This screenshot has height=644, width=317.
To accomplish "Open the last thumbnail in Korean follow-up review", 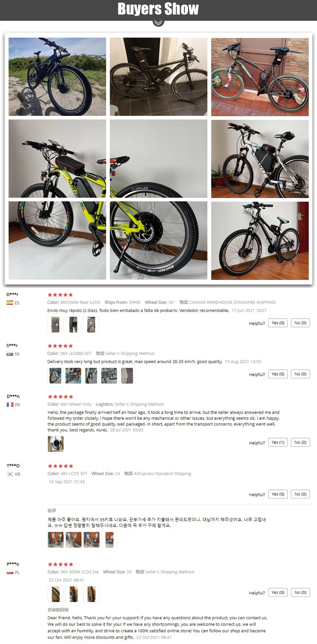I will (109, 540).
